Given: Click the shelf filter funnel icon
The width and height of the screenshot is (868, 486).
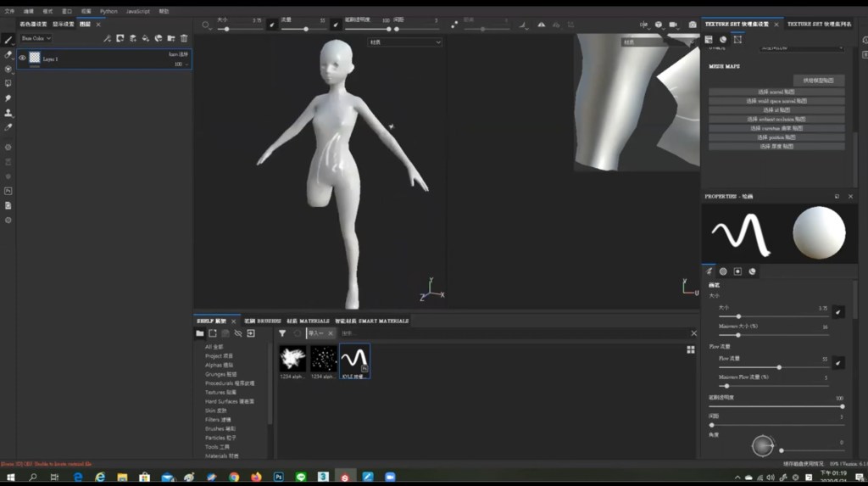Looking at the screenshot, I should click(282, 333).
